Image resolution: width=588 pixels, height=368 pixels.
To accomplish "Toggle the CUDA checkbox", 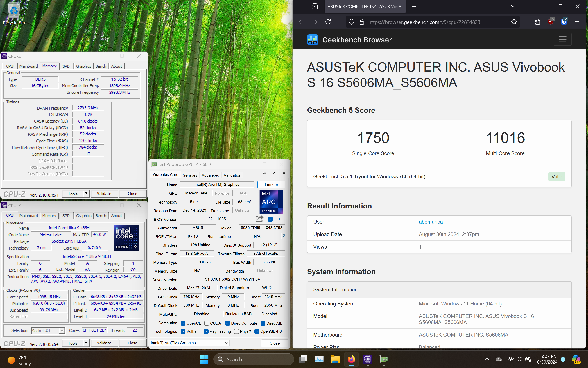I will (207, 323).
